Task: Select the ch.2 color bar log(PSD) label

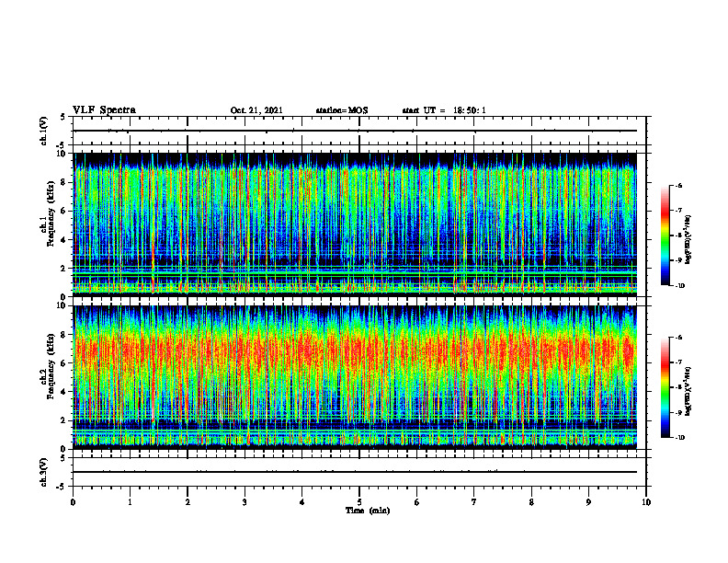Action: 688,391
